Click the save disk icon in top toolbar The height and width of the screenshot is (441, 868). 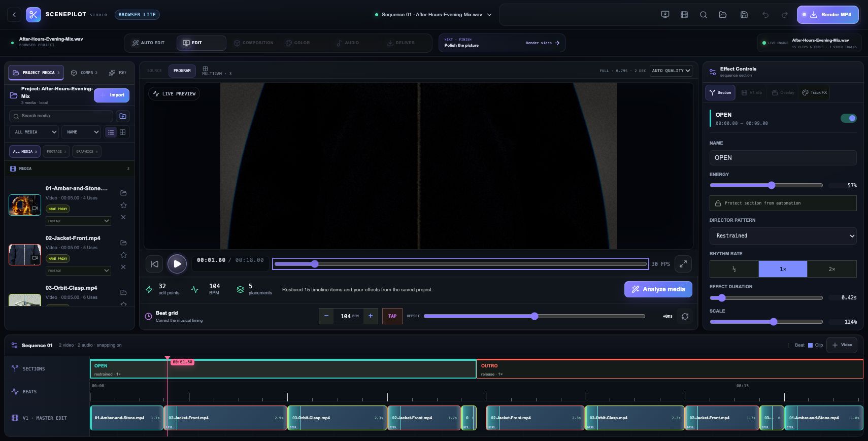(744, 15)
